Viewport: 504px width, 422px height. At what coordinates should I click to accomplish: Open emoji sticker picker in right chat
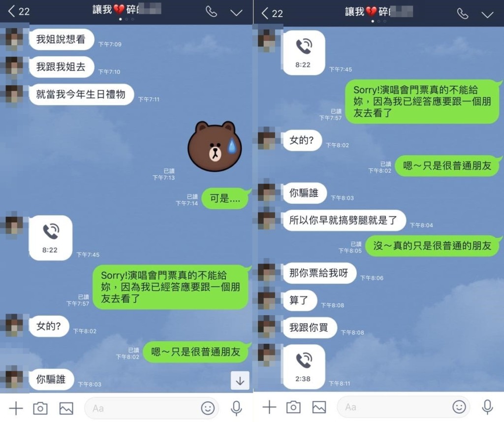(x=459, y=407)
